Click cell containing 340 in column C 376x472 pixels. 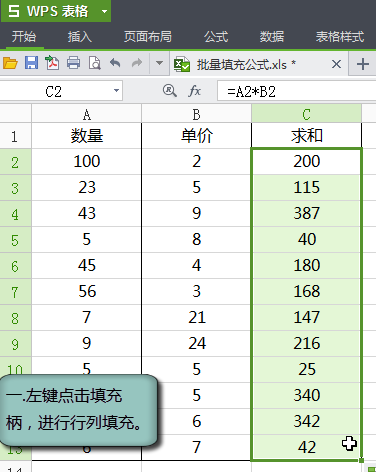tap(306, 396)
